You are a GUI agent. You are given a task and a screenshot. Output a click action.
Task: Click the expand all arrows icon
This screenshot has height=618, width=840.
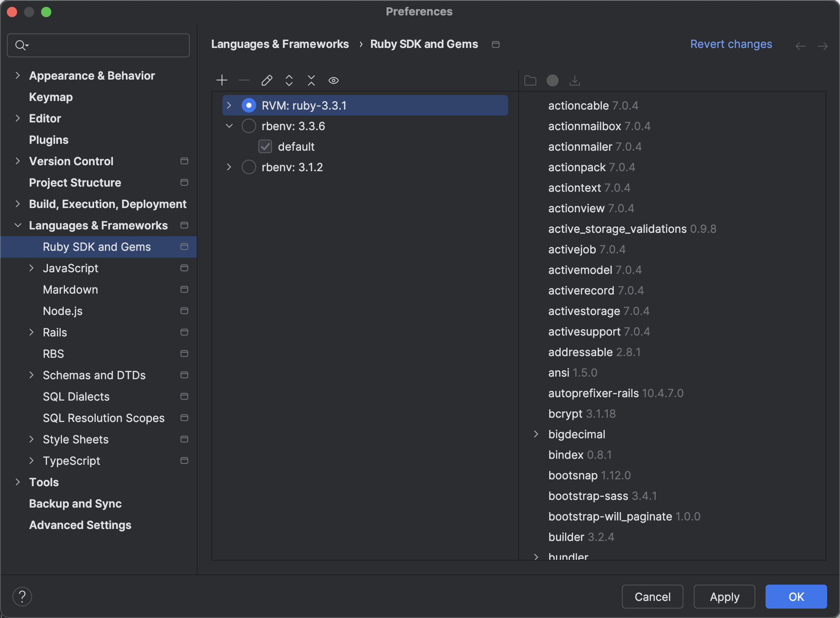point(289,80)
